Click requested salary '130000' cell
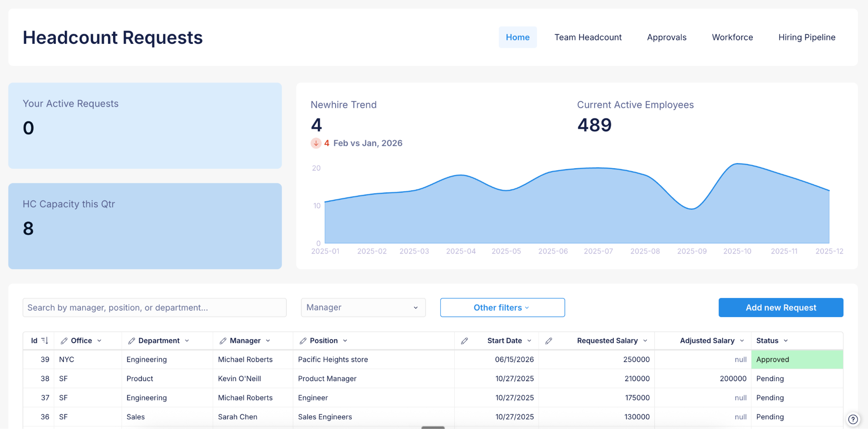868x429 pixels. [x=597, y=417]
